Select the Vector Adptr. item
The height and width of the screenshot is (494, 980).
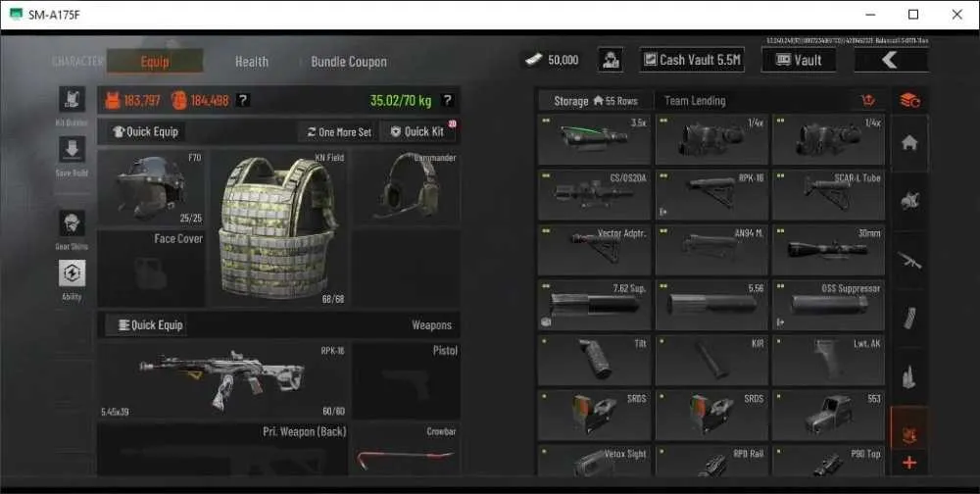pos(595,250)
